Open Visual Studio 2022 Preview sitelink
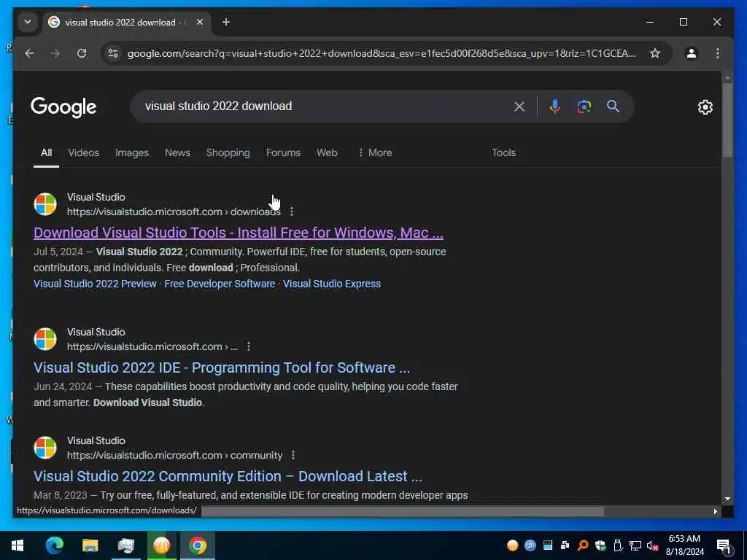 [x=95, y=284]
